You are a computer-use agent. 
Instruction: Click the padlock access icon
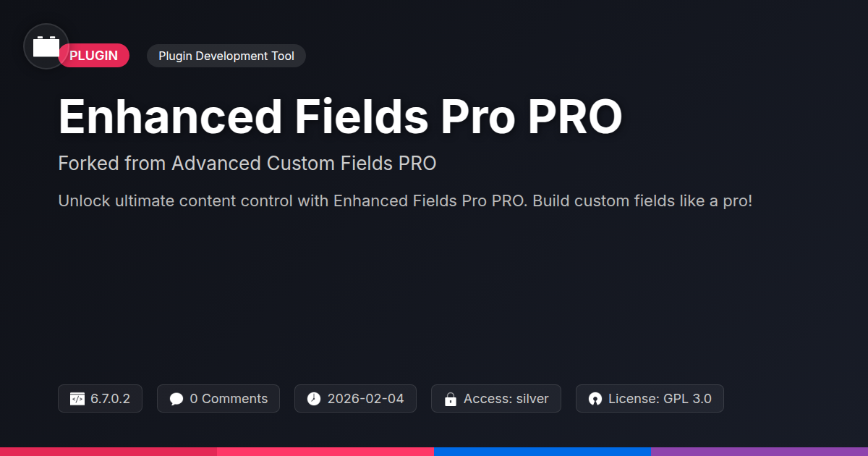(x=451, y=399)
